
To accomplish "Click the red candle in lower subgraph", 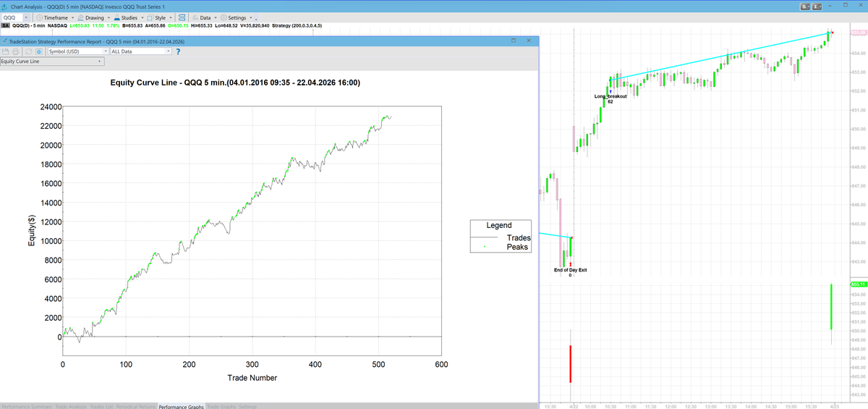I will [570, 363].
